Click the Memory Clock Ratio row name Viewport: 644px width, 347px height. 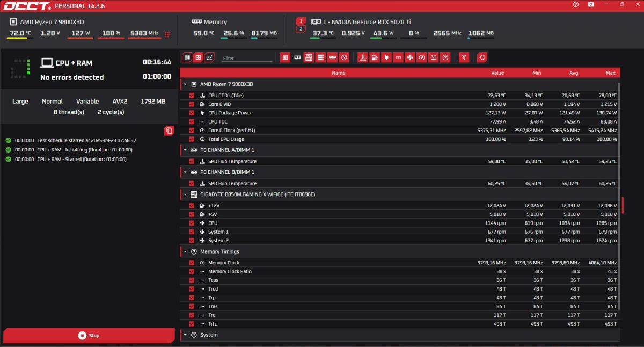coord(230,271)
